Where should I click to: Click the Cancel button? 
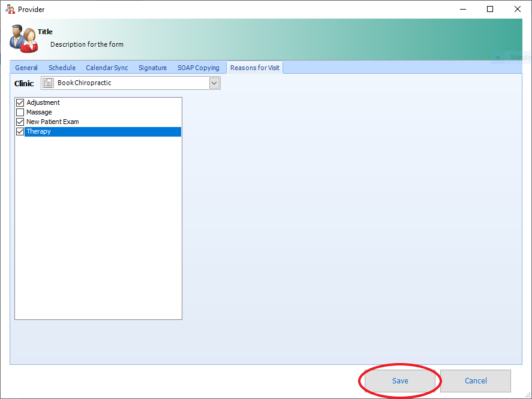(475, 381)
